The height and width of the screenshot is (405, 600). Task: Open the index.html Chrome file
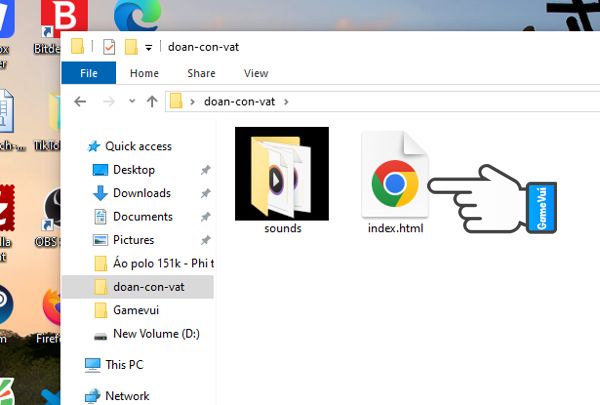tap(396, 185)
